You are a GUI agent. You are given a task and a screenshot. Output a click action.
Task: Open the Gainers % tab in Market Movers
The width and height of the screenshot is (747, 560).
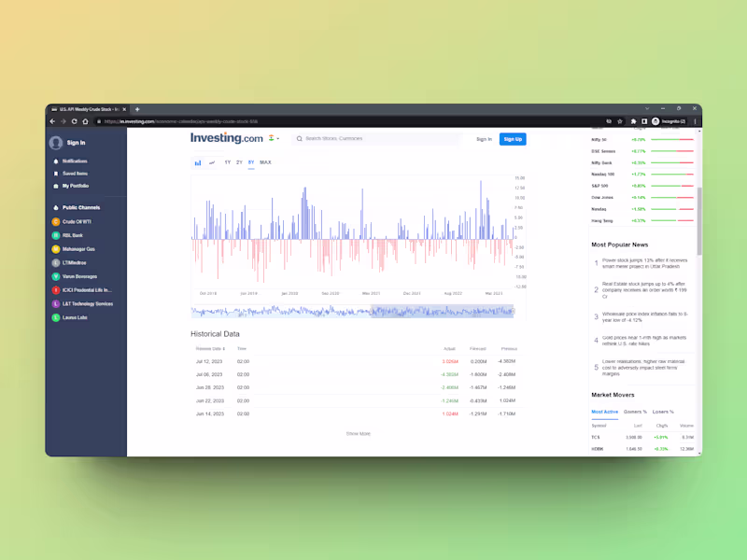coord(638,411)
